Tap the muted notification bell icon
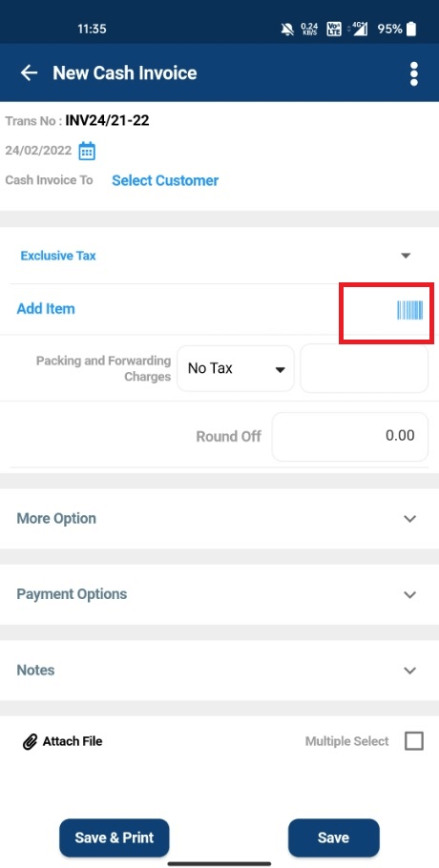 pos(287,29)
